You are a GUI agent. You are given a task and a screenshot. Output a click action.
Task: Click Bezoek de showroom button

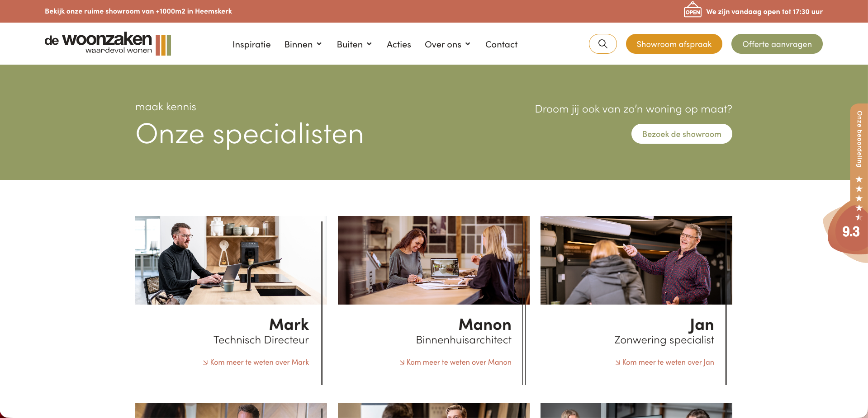click(x=682, y=134)
